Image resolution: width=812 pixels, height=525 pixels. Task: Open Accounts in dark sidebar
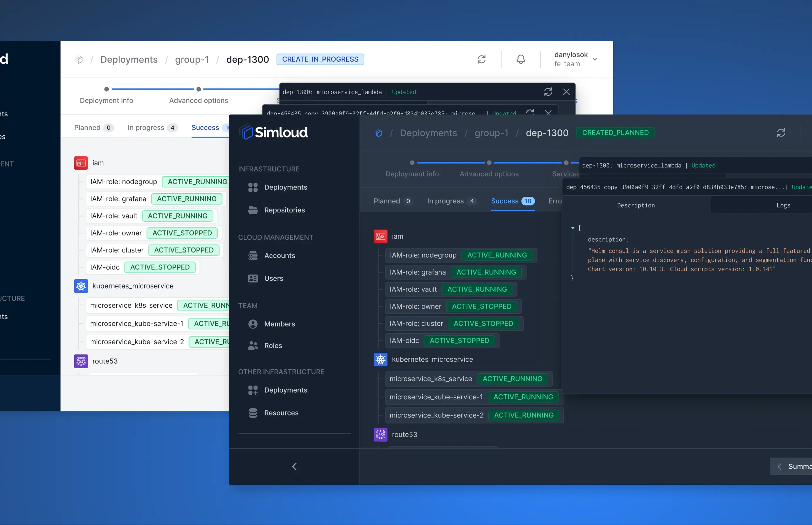(x=271, y=256)
